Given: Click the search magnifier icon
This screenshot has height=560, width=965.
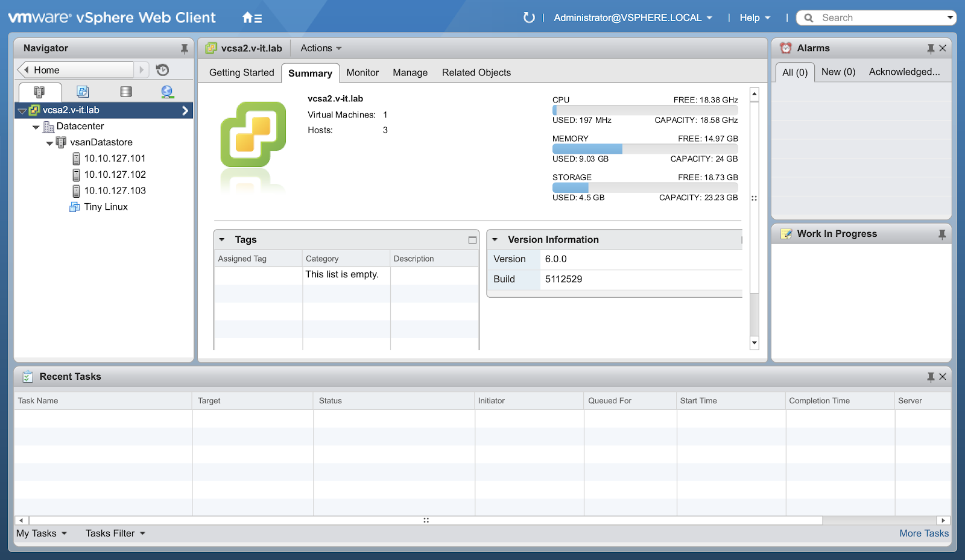Looking at the screenshot, I should 809,18.
